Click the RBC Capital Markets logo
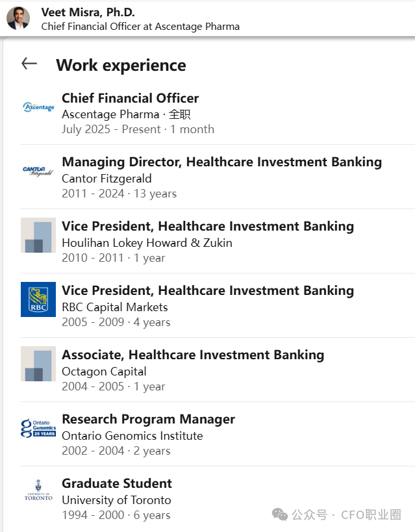The height and width of the screenshot is (532, 415). [38, 299]
